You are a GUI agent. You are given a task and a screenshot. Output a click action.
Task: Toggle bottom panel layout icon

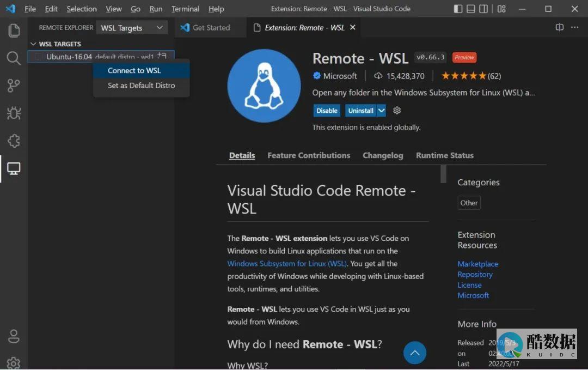[470, 9]
